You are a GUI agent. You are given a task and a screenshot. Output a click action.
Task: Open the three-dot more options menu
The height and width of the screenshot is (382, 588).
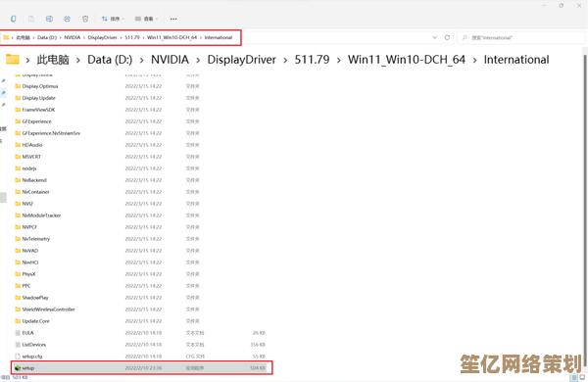pyautogui.click(x=173, y=19)
